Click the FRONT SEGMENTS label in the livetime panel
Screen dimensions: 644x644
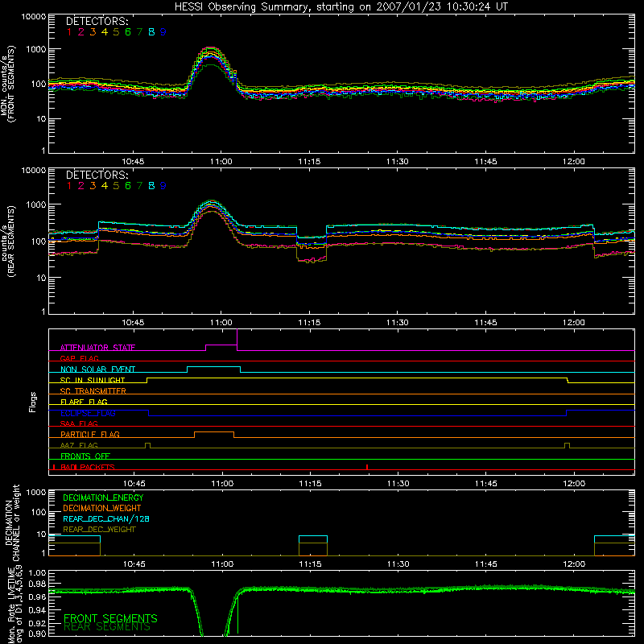pyautogui.click(x=110, y=618)
